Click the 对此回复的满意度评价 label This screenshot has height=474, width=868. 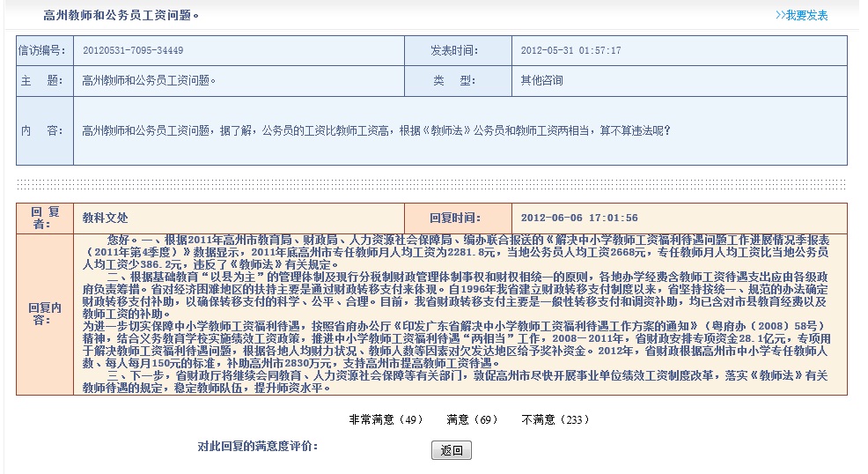[258, 447]
